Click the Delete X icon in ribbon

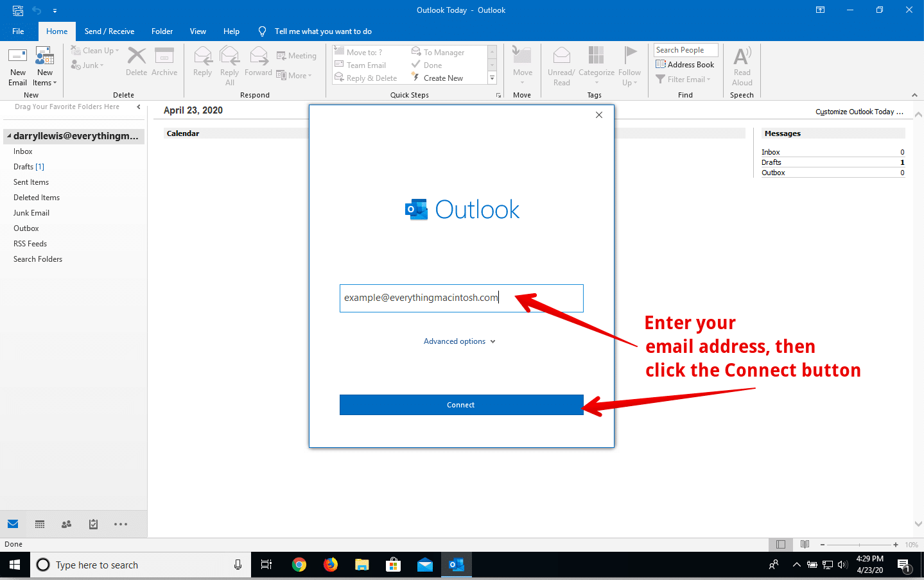(x=136, y=56)
